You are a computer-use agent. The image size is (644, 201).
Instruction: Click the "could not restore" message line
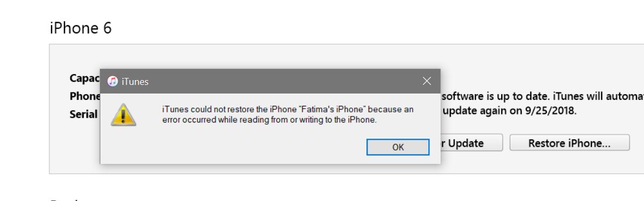(x=288, y=109)
